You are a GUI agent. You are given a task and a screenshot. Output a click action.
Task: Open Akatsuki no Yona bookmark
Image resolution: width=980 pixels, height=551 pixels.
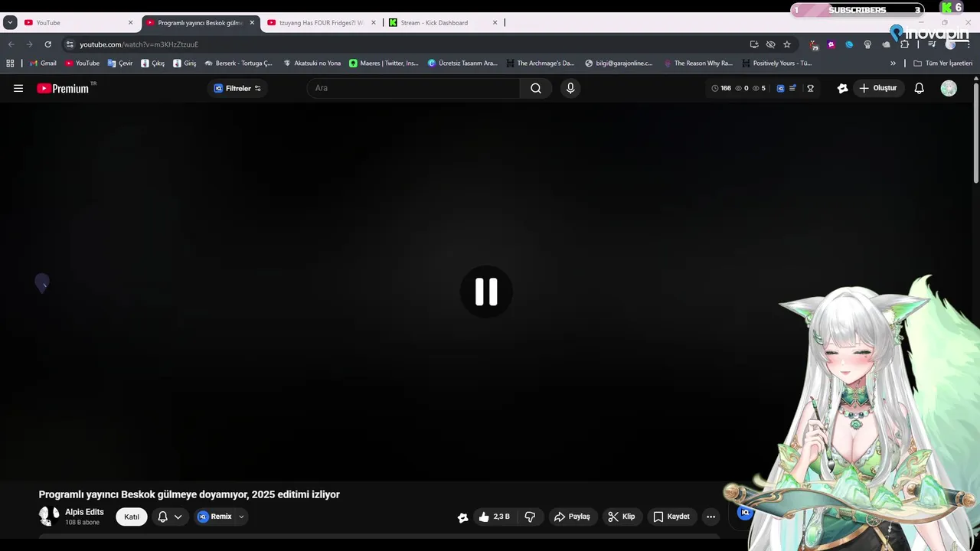[x=312, y=64]
